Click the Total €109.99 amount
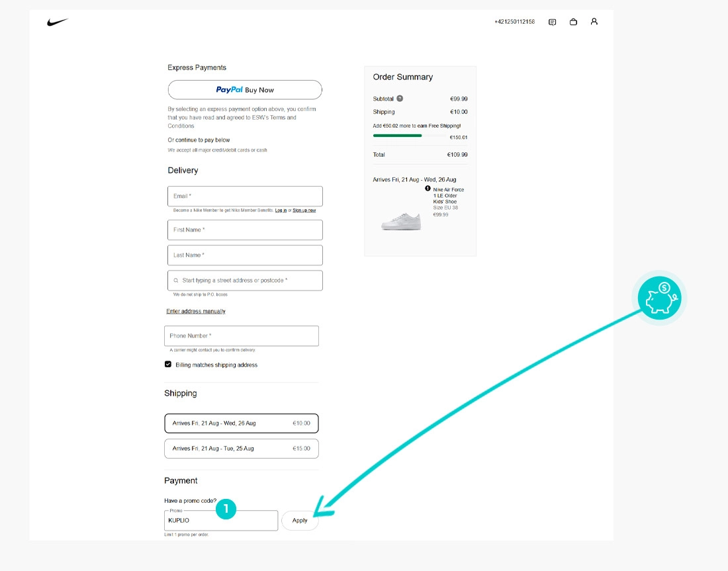This screenshot has width=728, height=571. point(457,155)
